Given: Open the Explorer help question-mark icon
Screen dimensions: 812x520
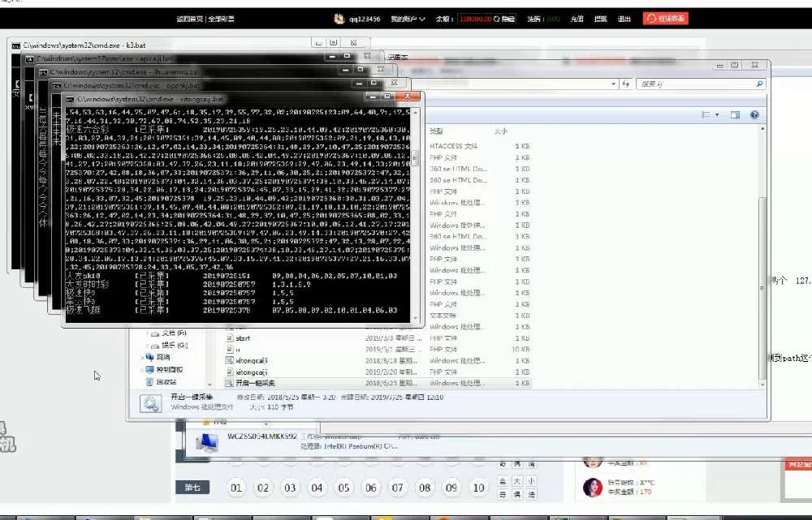Looking at the screenshot, I should (x=755, y=114).
